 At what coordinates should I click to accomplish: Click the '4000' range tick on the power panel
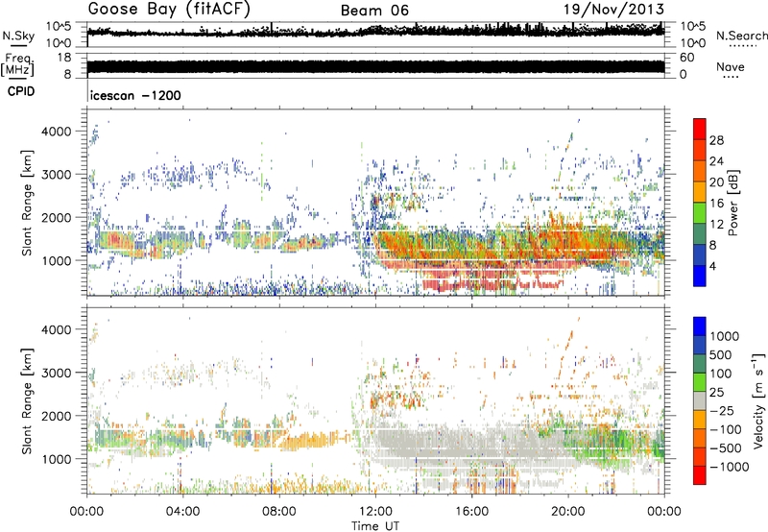point(56,132)
